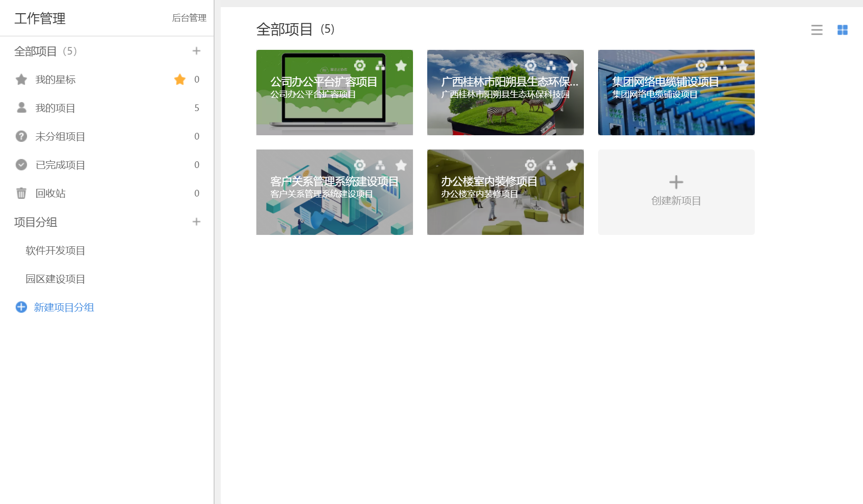Click the orange star beside 我的星标
This screenshot has width=863, height=504.
180,79
